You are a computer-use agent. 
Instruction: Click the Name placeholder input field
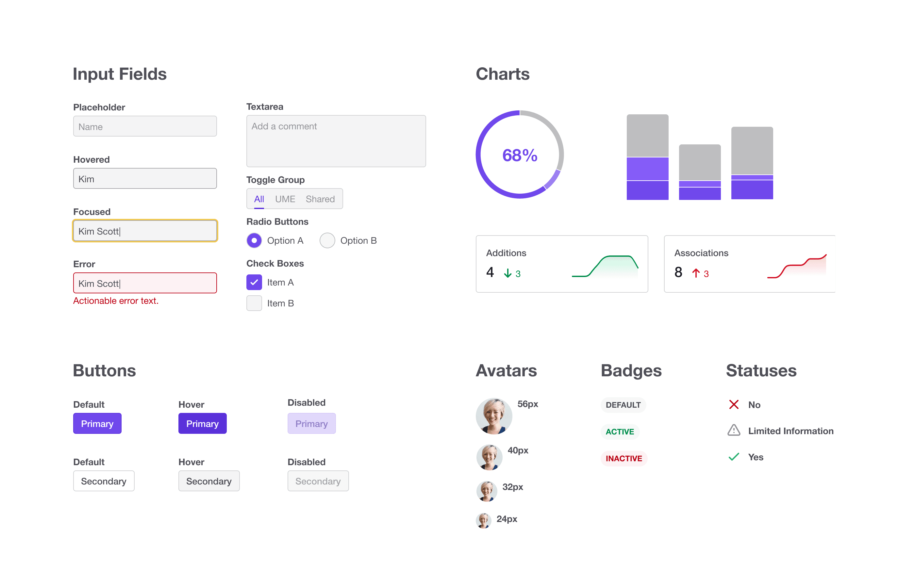145,126
